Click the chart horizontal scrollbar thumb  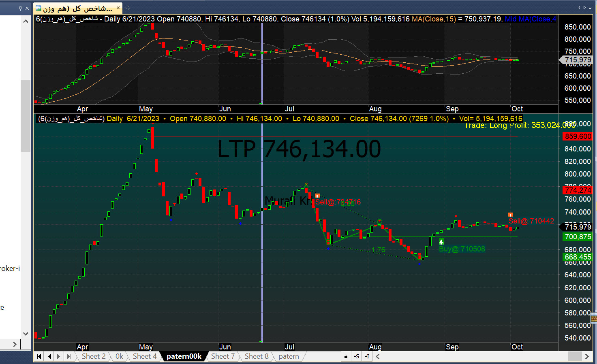click(x=575, y=356)
